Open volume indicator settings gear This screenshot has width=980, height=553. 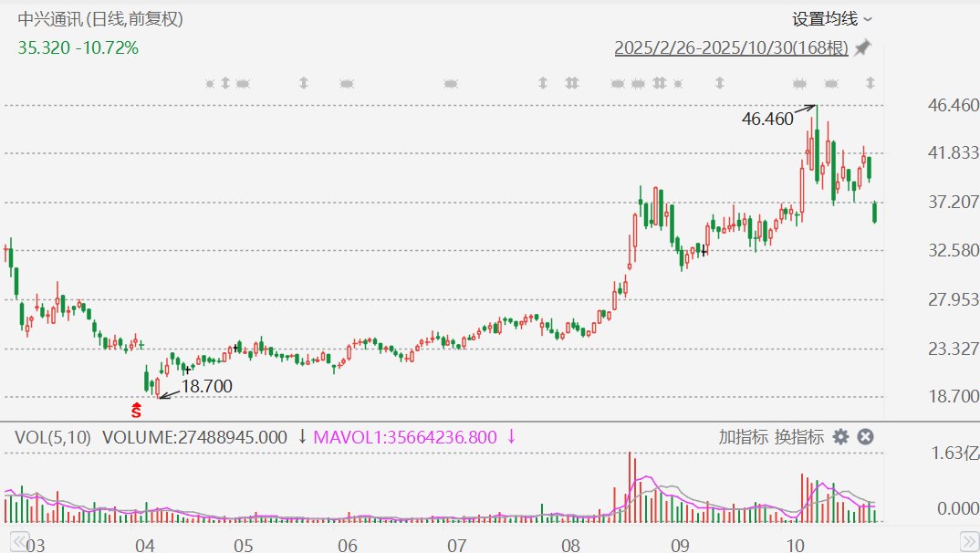tap(840, 437)
